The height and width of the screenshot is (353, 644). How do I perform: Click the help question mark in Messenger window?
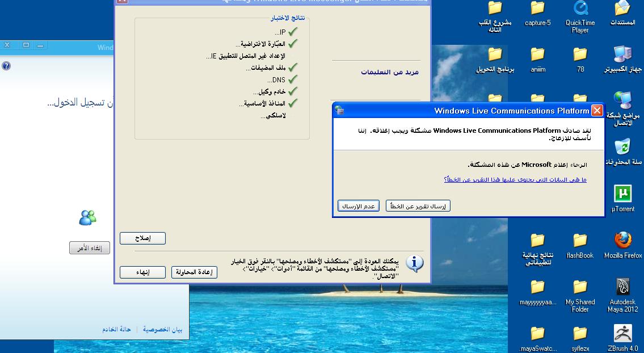(x=6, y=66)
